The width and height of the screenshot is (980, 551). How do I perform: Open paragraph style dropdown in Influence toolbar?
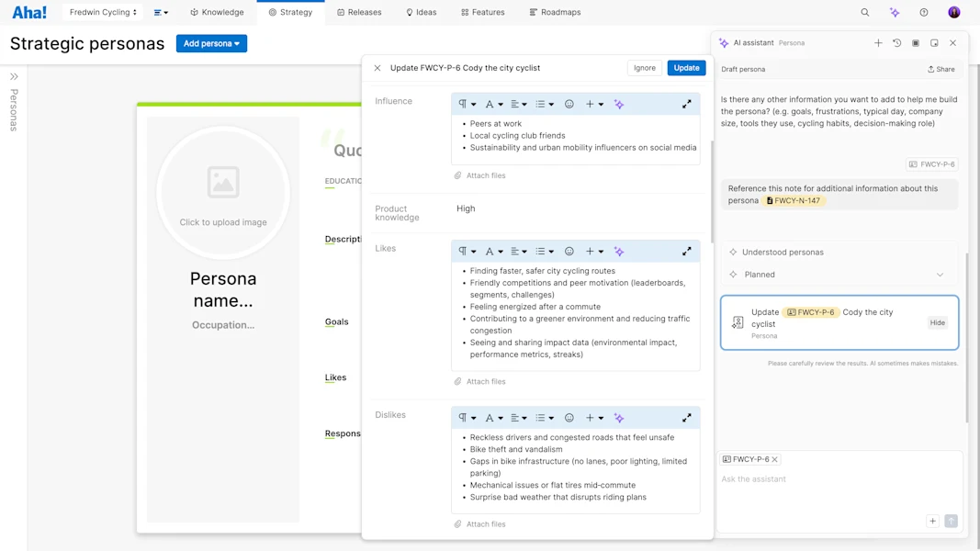pyautogui.click(x=467, y=105)
